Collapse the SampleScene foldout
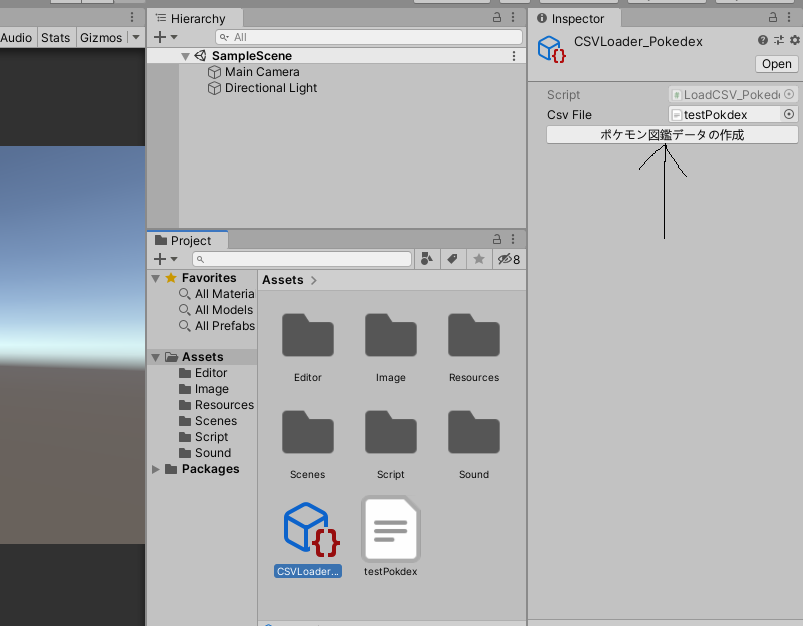This screenshot has height=626, width=803. tap(185, 56)
